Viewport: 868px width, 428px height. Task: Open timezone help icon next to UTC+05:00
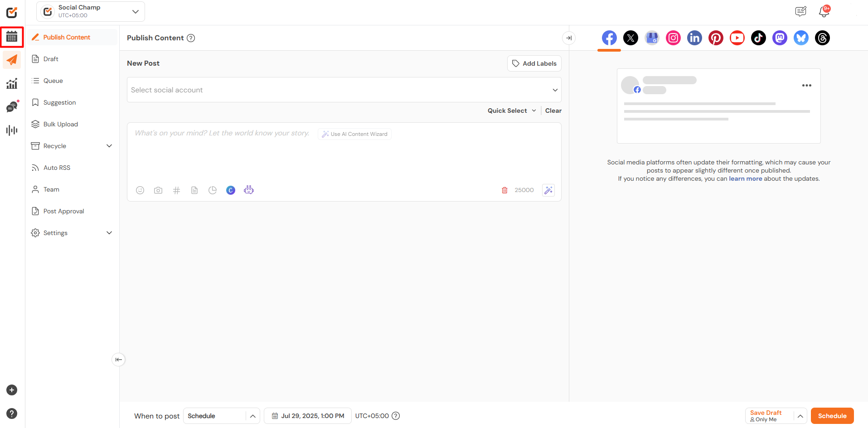pos(396,416)
